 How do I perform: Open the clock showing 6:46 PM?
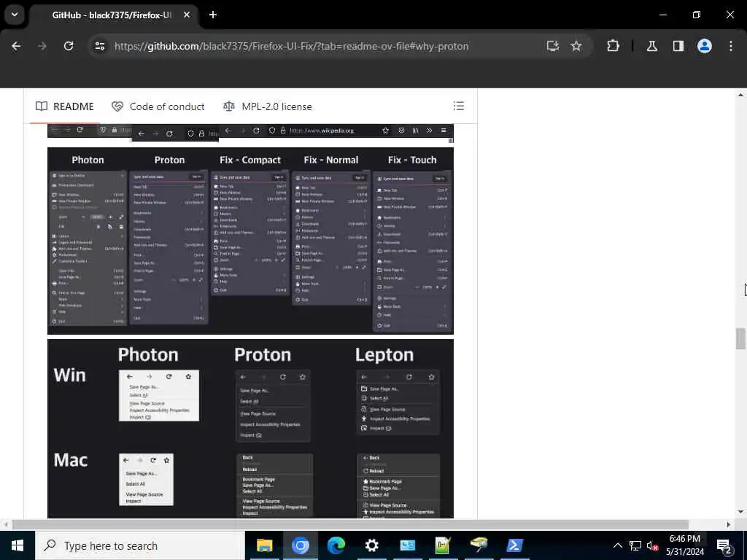pyautogui.click(x=684, y=545)
